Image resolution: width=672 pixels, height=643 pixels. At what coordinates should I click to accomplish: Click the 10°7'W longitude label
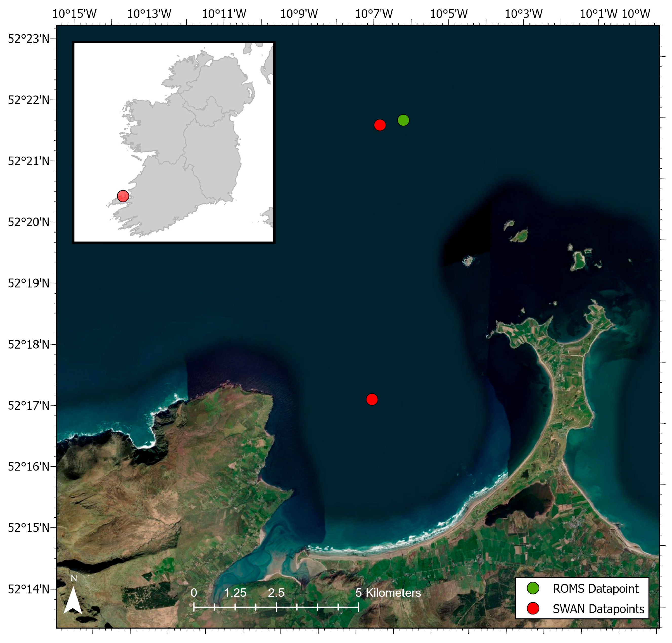click(374, 14)
